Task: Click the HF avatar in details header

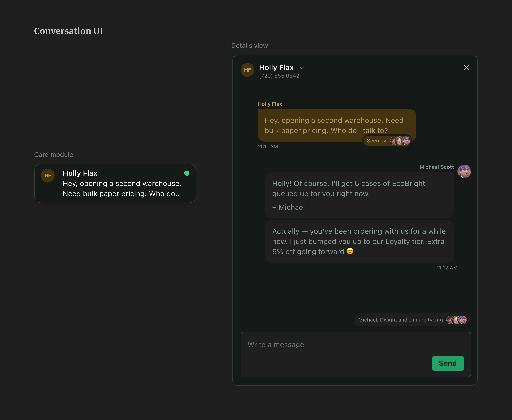Action: pyautogui.click(x=247, y=70)
